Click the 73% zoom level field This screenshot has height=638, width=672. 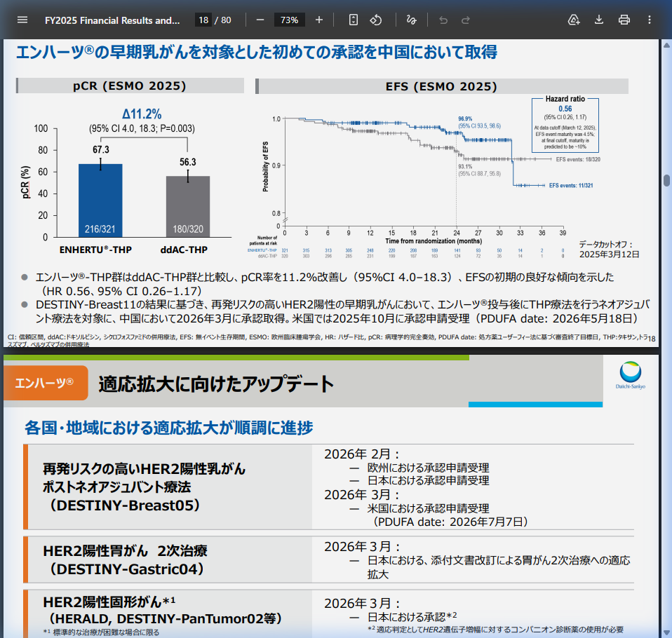(289, 20)
